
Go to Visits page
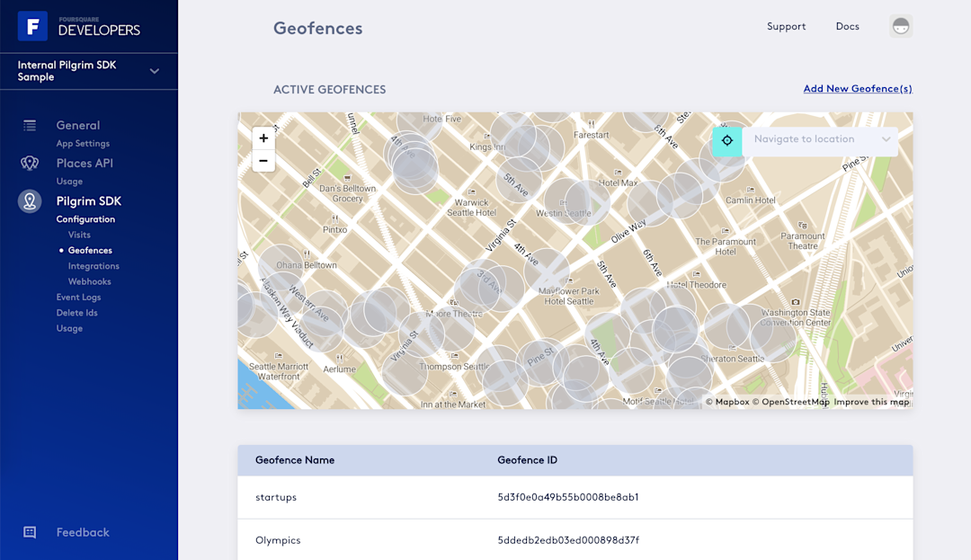(79, 235)
